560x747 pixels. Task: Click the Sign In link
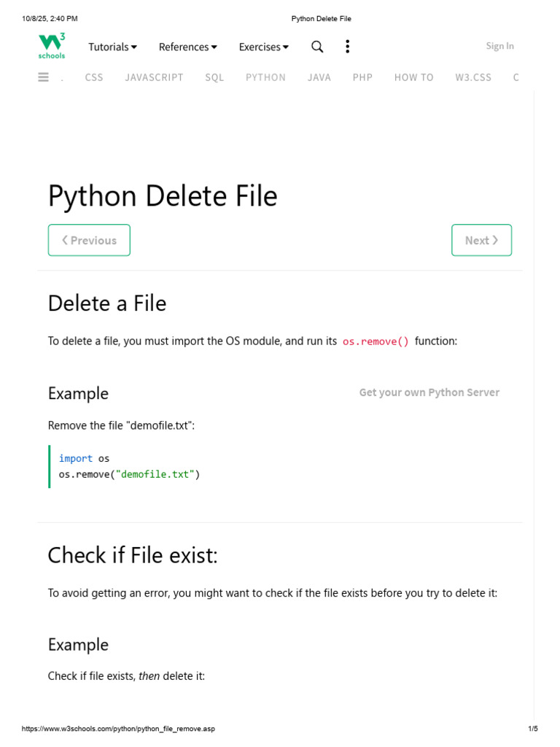pyautogui.click(x=499, y=46)
